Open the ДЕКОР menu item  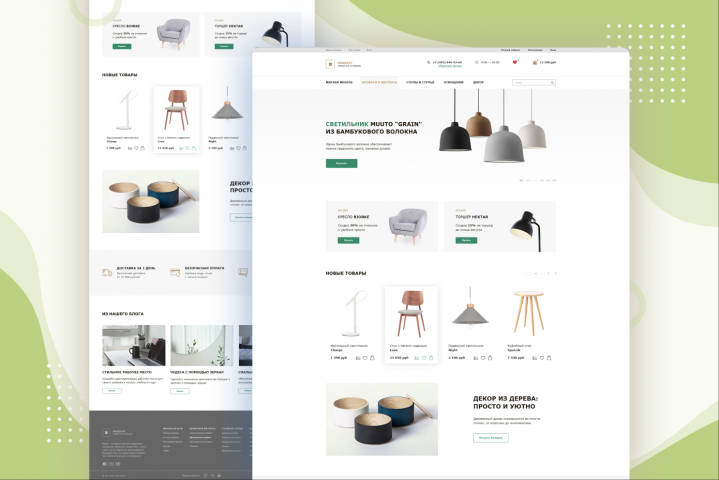(478, 83)
